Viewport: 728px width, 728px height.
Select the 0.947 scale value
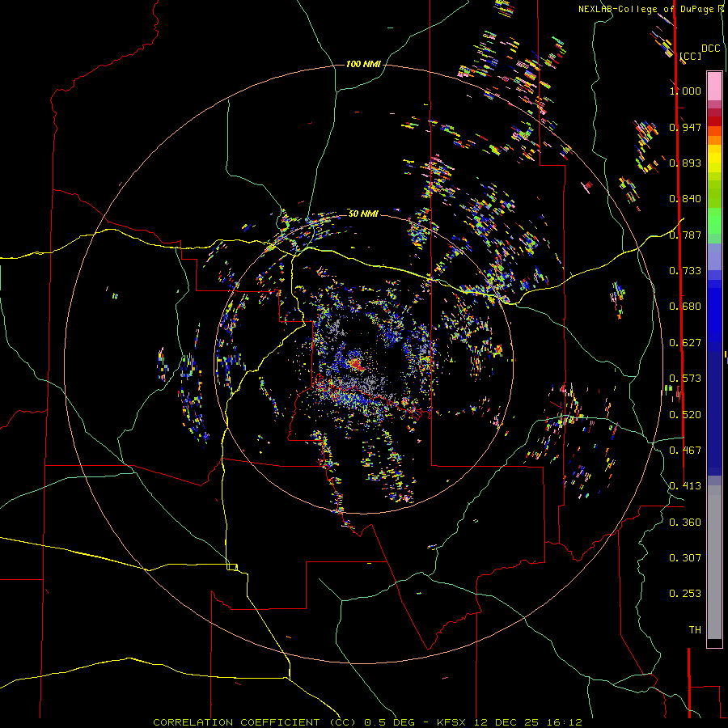click(x=685, y=127)
